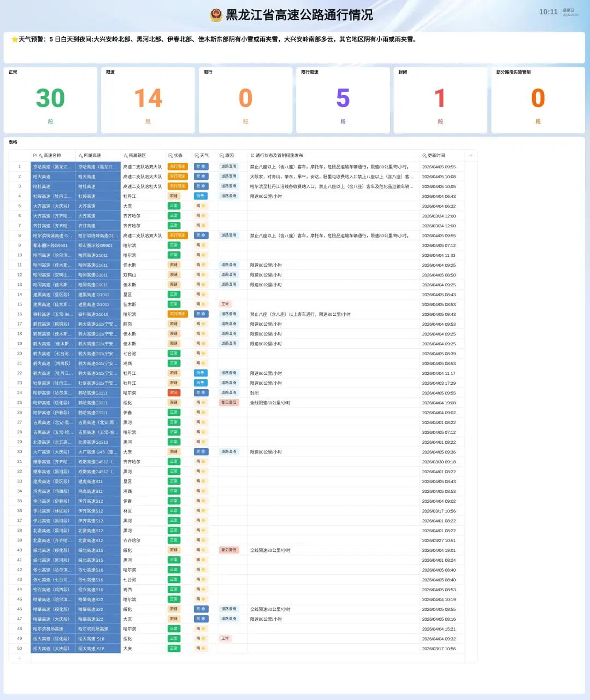The width and height of the screenshot is (590, 700).
Task: Open the 限速 14 段 summary card
Action: coord(148,100)
